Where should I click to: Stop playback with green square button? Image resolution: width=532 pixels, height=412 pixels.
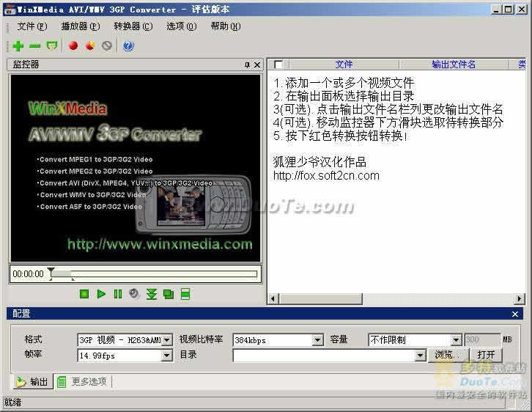(x=84, y=294)
